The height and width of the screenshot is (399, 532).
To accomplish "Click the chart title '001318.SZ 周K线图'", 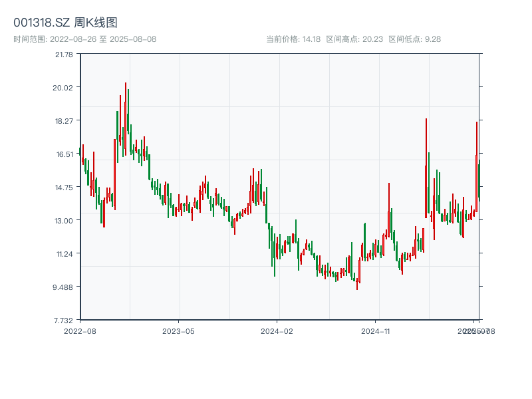I will [x=65, y=23].
